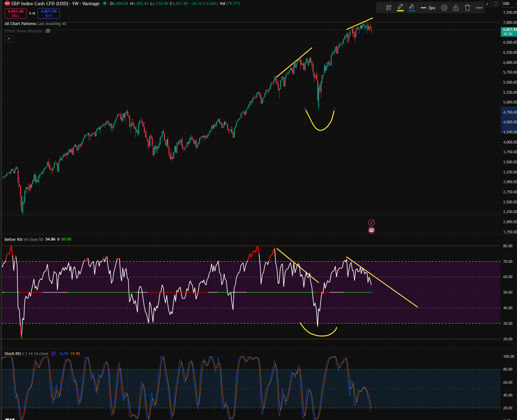Open drawing settings hexagon icon
The image size is (517, 420).
444,8
